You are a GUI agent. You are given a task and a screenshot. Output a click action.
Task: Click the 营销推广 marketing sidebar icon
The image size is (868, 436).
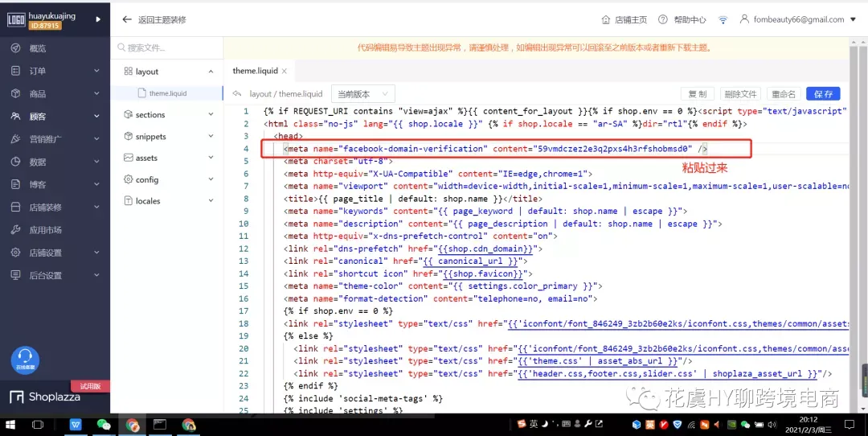click(x=15, y=139)
